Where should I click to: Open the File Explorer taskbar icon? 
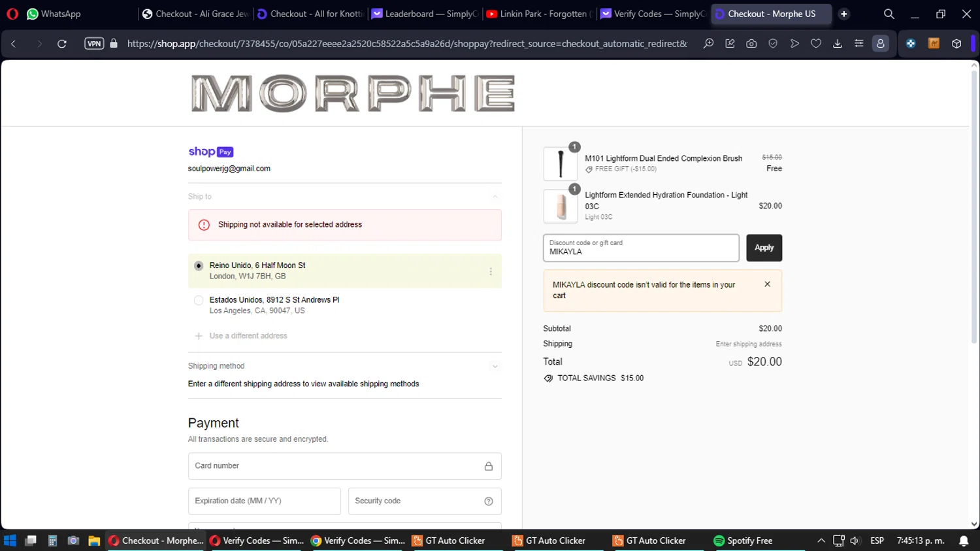(x=94, y=541)
